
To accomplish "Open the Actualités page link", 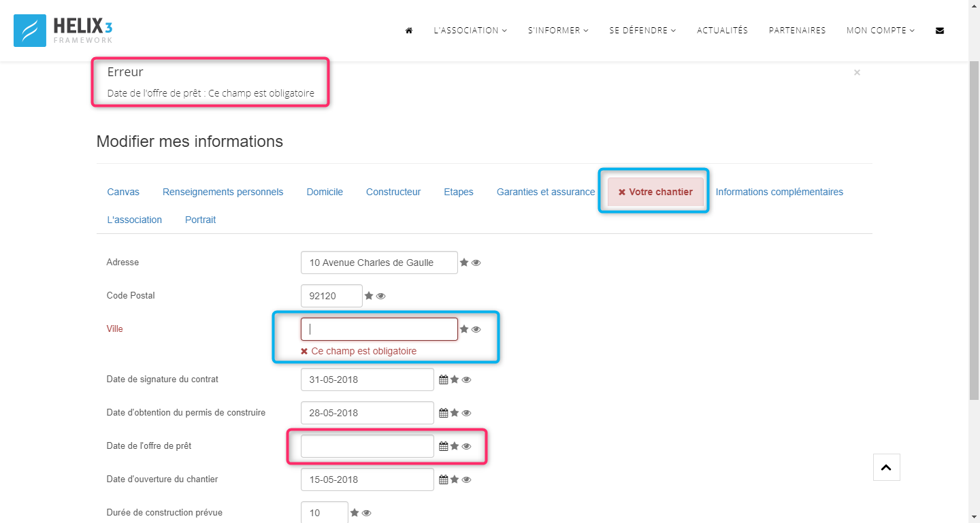I will pyautogui.click(x=722, y=31).
